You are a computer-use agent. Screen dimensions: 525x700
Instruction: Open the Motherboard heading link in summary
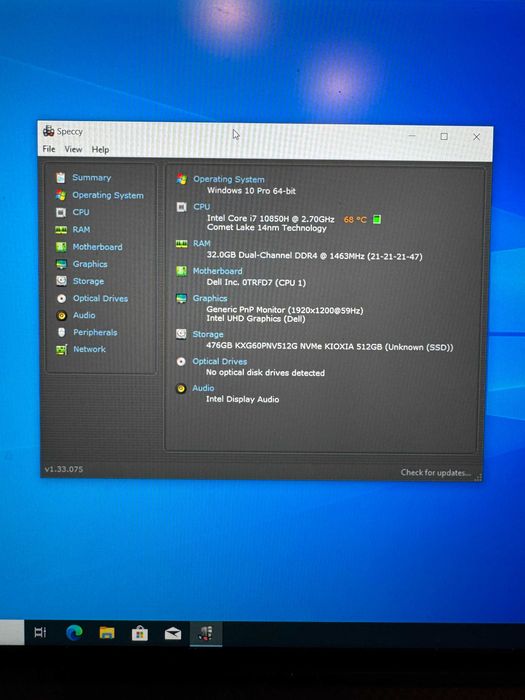point(217,271)
